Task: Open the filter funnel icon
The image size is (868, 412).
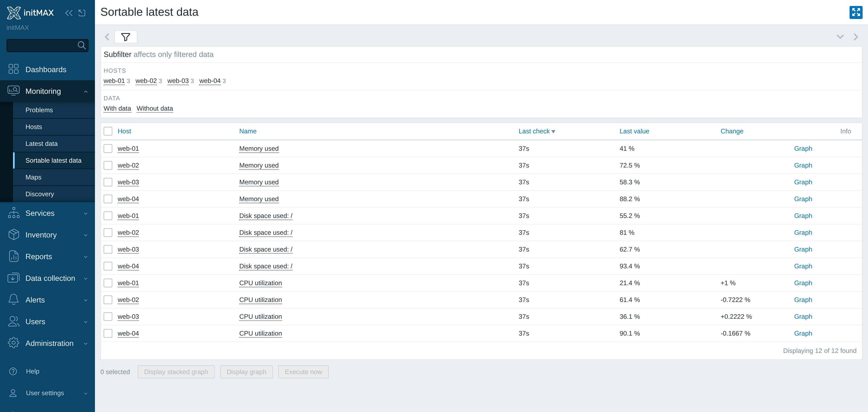Action: pos(126,37)
